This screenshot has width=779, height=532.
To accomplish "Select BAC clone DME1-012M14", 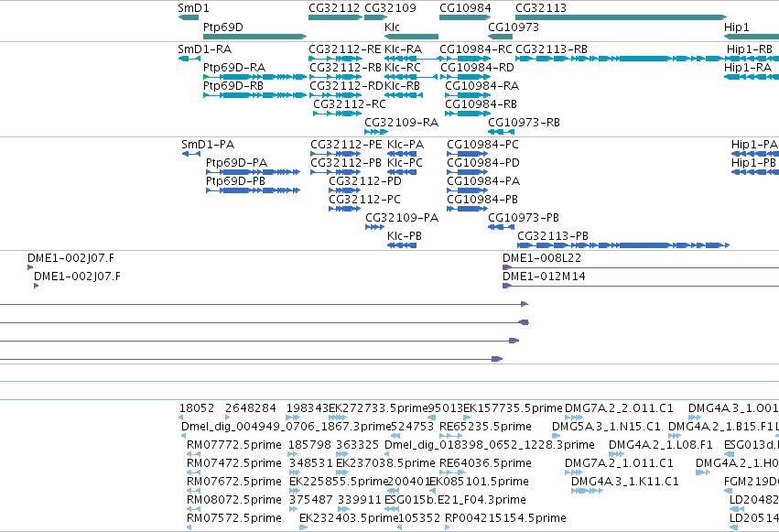I will (x=544, y=277).
